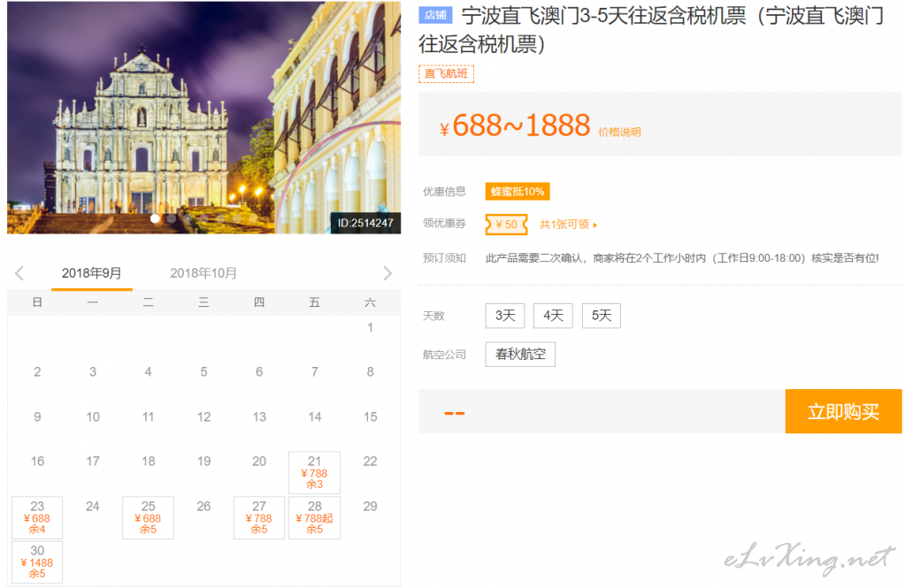905x588 pixels.
Task: Expand the 共1张可领 coupon list
Action: coord(568,225)
